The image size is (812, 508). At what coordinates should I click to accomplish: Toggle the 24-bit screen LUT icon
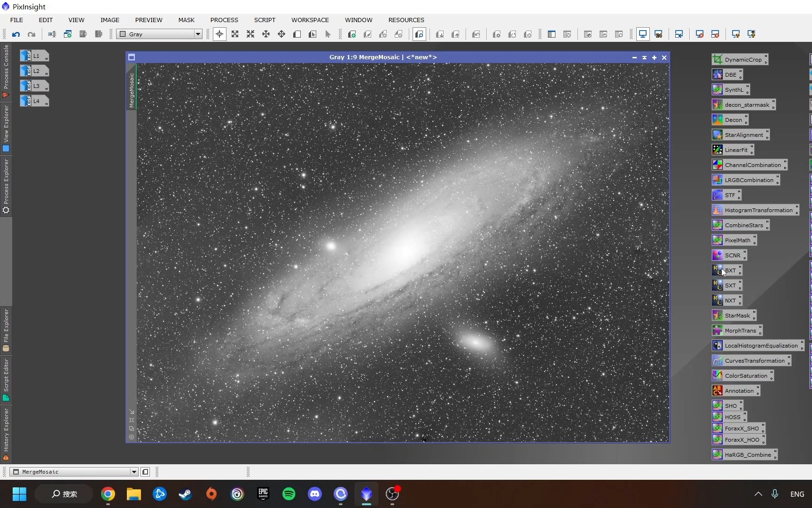[x=658, y=34]
